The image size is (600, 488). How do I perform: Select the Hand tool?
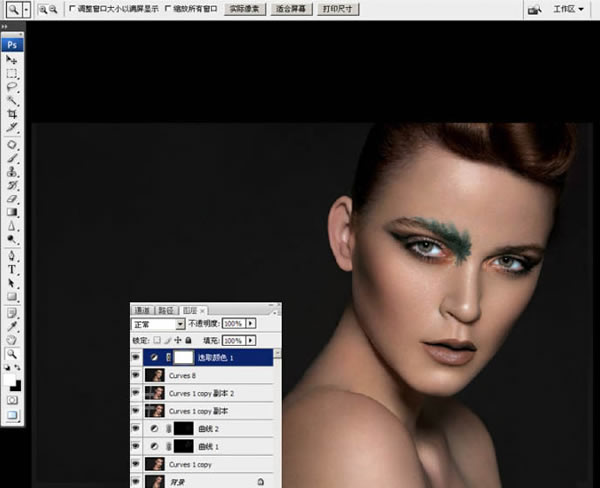coord(11,340)
